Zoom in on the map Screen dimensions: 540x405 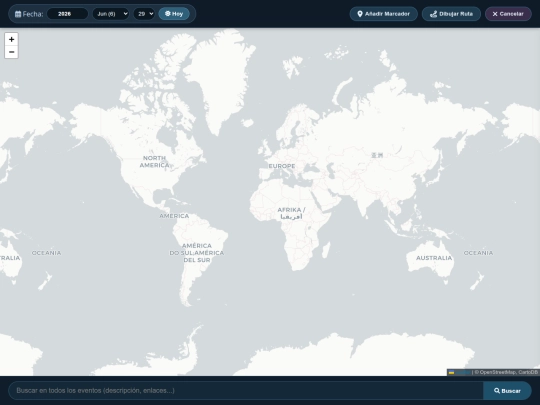[x=11, y=39]
